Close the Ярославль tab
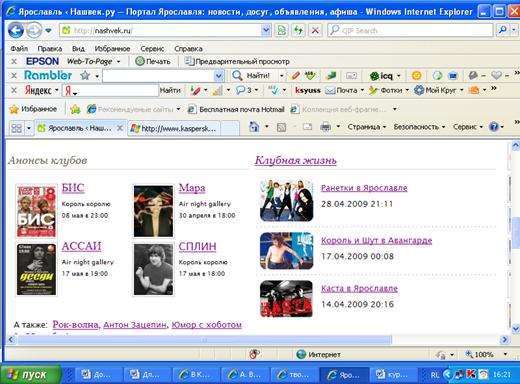Viewport: 520px width, 384px height. [120, 128]
